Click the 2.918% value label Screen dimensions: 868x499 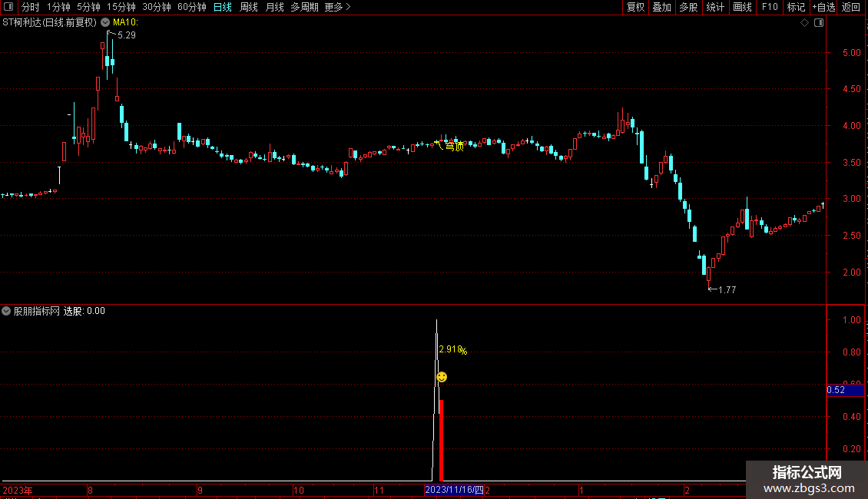(453, 349)
